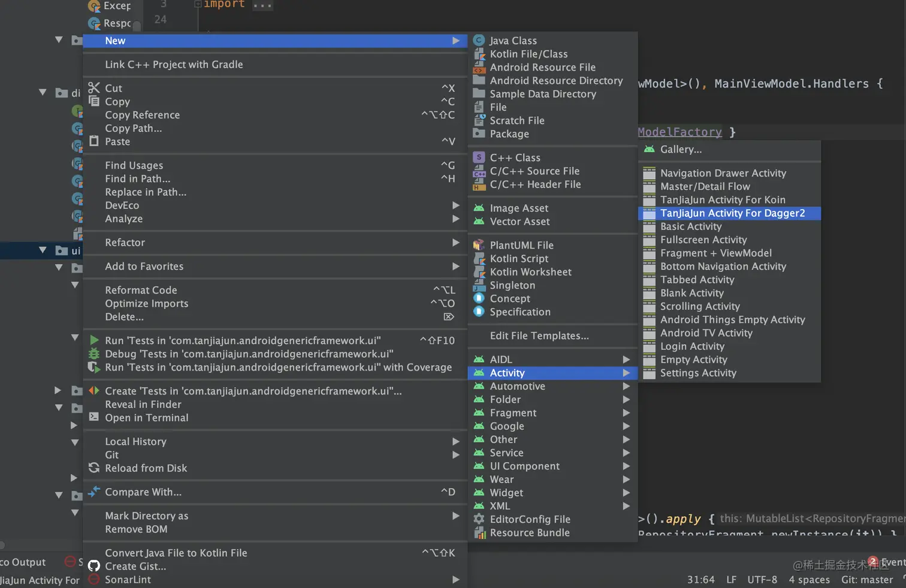Expand the Fragment submenu arrow
The image size is (906, 588).
(x=626, y=413)
